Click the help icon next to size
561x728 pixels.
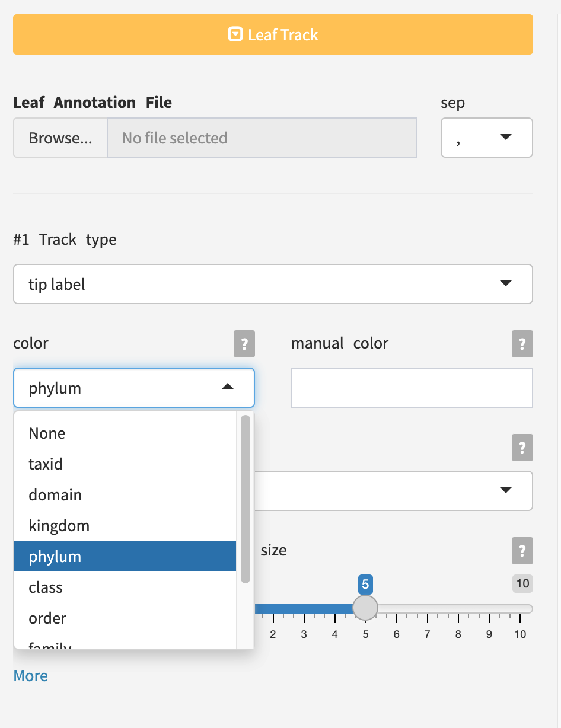[x=522, y=551]
